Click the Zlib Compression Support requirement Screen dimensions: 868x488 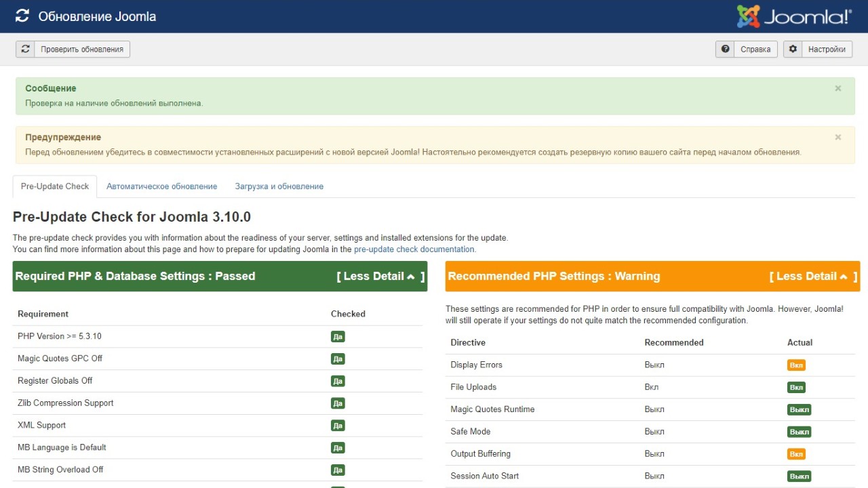[66, 403]
